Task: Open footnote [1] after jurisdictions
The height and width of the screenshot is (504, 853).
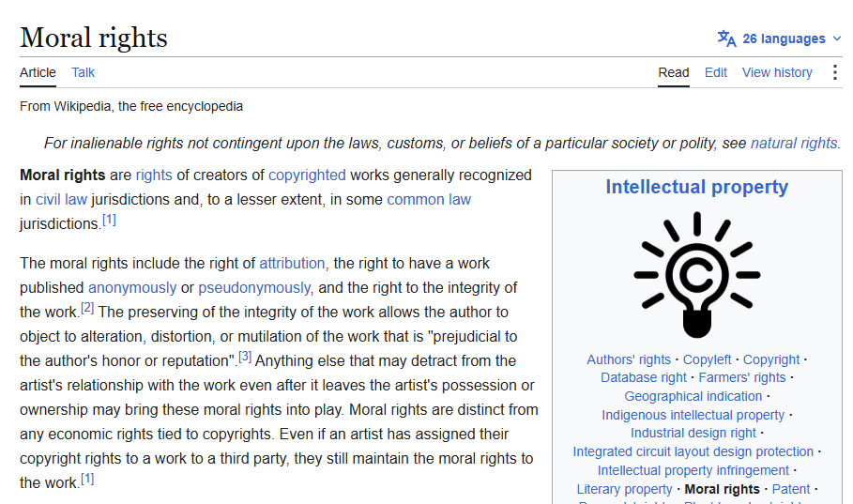Action: click(110, 220)
